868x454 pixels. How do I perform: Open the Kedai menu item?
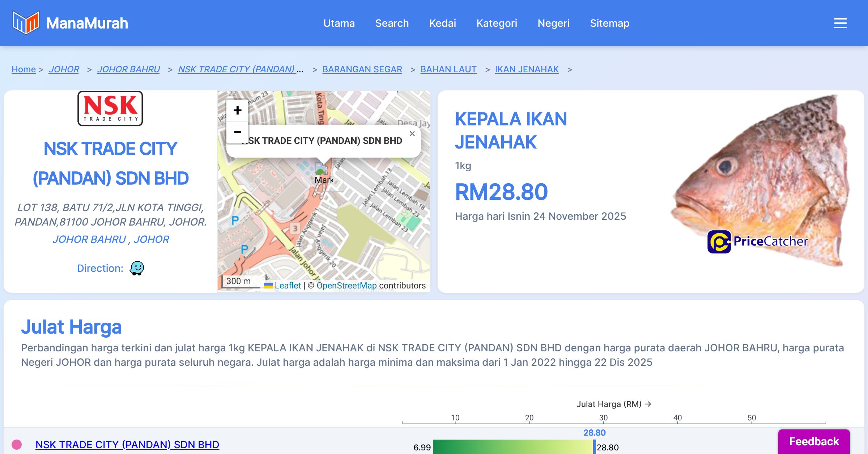click(x=442, y=23)
